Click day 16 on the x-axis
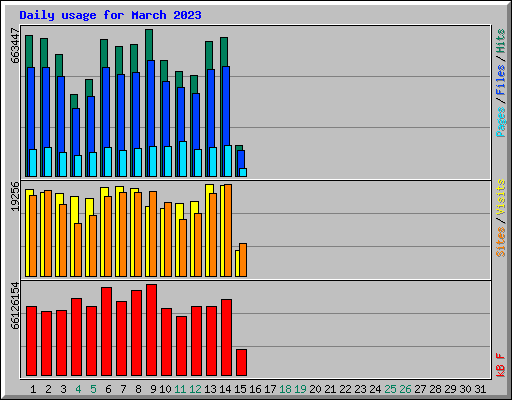Viewport: 512px width, 400px height. (255, 389)
